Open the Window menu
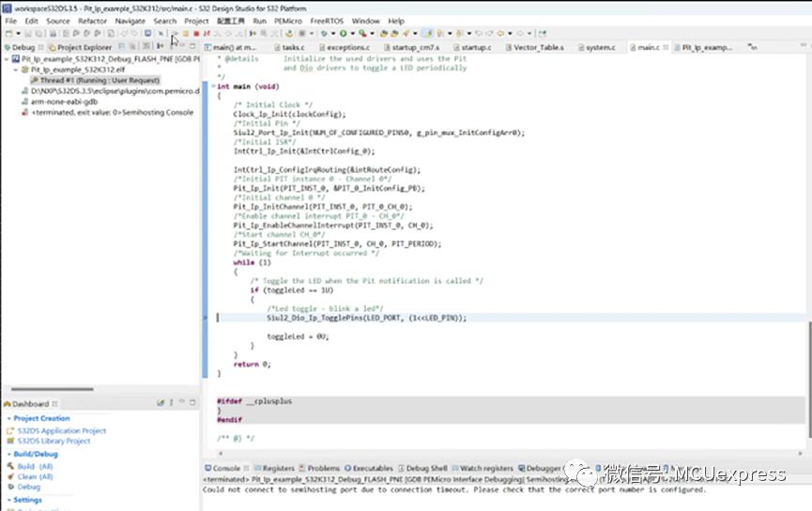The image size is (812, 511). pos(365,21)
